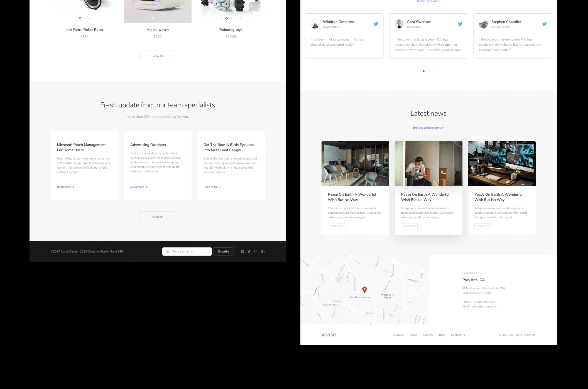Click Twitter bird on Winifred Gutierrez card
588x389 pixels.
pos(376,24)
